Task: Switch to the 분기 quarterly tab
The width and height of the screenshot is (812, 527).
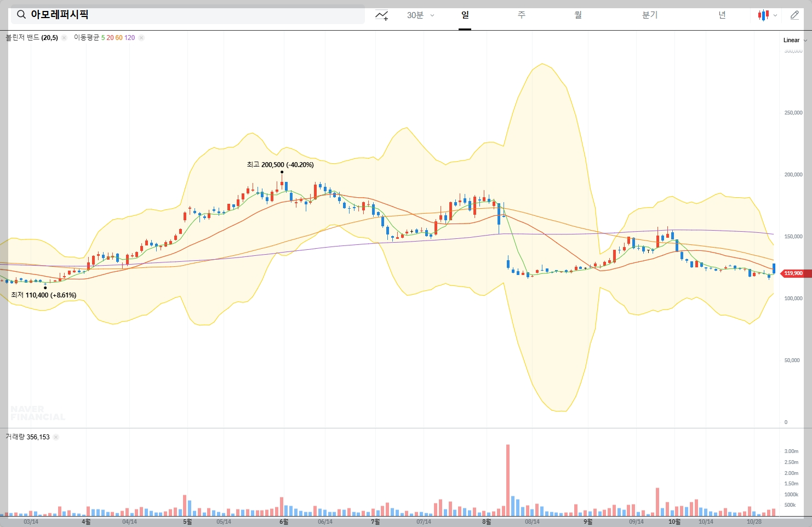Action: pyautogui.click(x=650, y=15)
